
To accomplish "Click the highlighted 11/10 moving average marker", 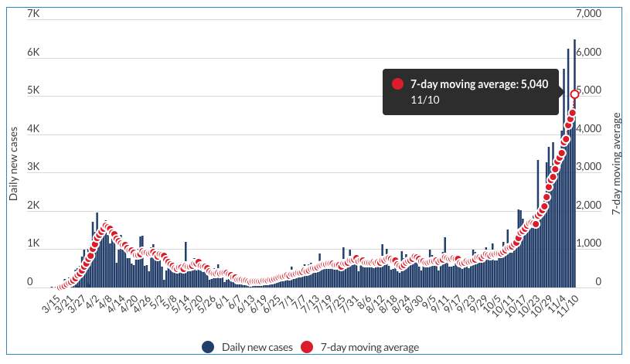I will (574, 94).
